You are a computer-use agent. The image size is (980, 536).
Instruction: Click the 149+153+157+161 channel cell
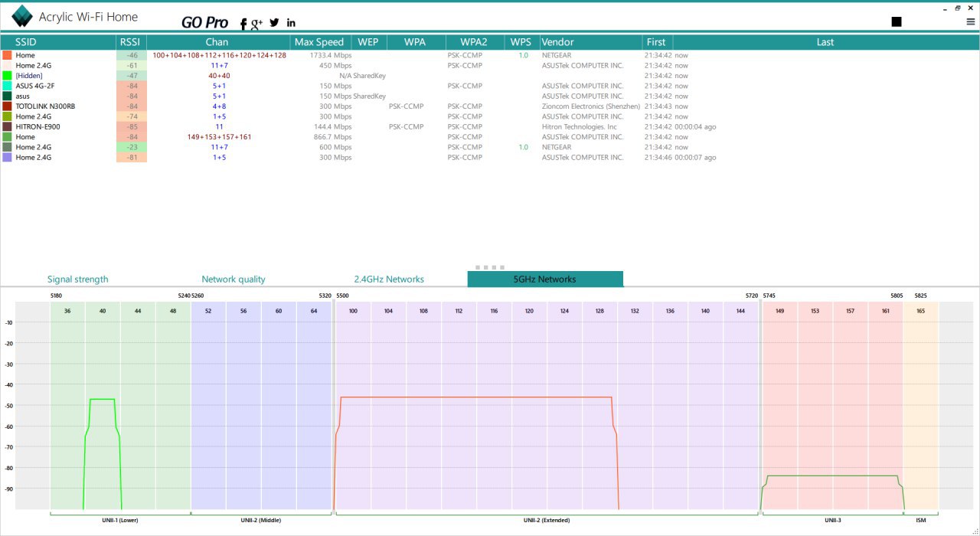click(220, 137)
